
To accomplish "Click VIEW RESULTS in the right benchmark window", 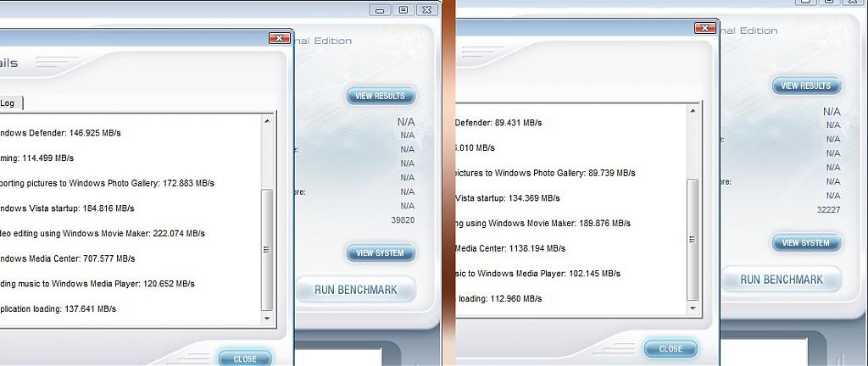I will pos(806,86).
